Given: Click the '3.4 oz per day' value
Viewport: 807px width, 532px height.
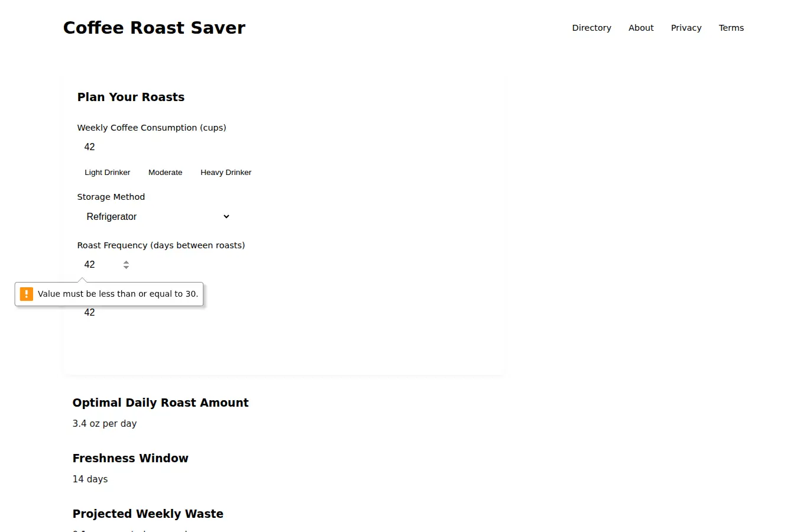Looking at the screenshot, I should click(105, 424).
